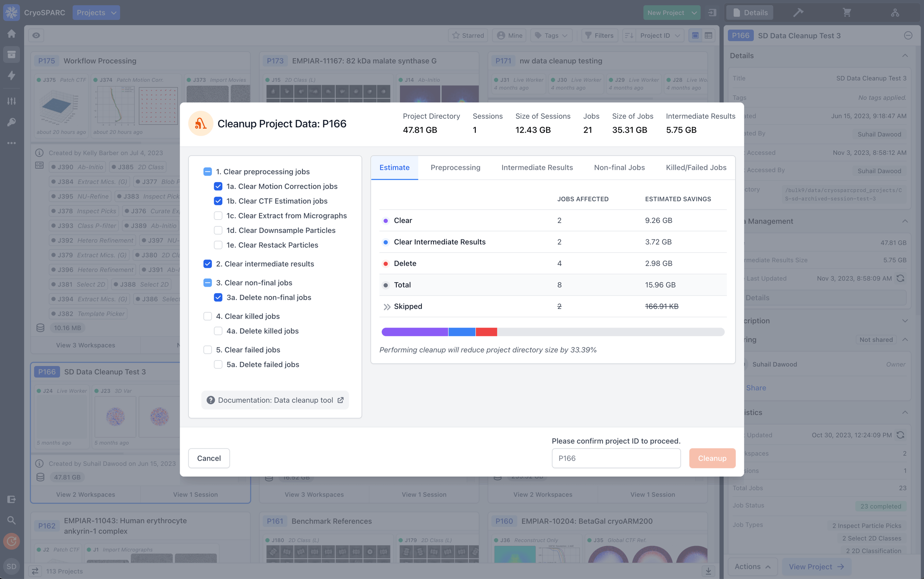The width and height of the screenshot is (924, 579).
Task: Check 1d. Clear Downsample Particles
Action: (x=218, y=230)
